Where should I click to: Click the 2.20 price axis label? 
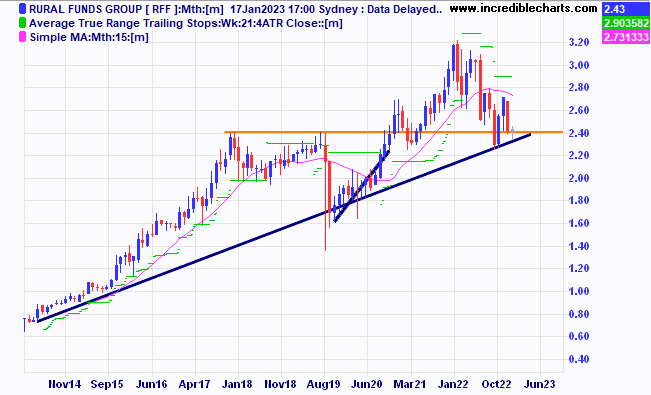[579, 155]
